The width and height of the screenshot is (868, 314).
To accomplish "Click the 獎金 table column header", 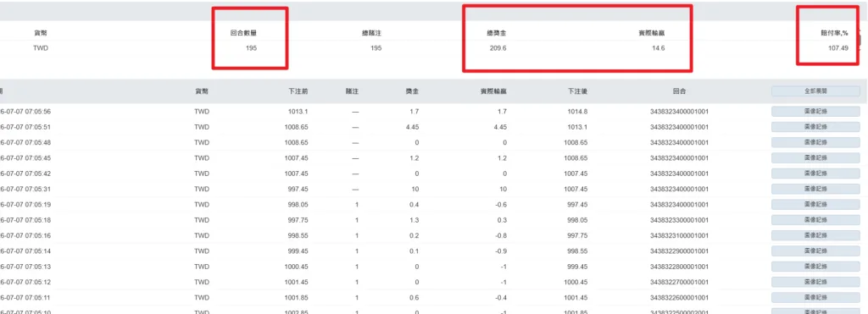I will click(413, 91).
